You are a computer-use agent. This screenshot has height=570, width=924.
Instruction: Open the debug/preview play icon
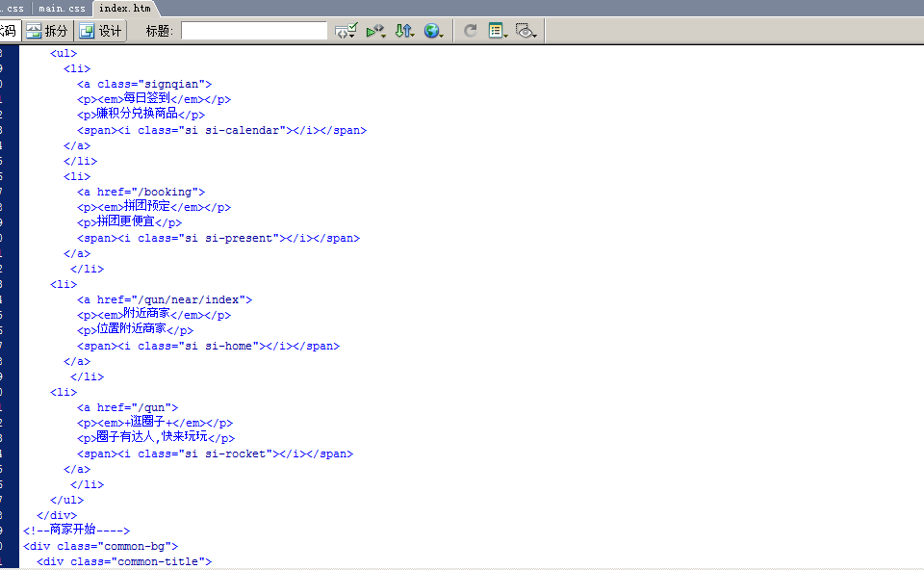click(373, 31)
